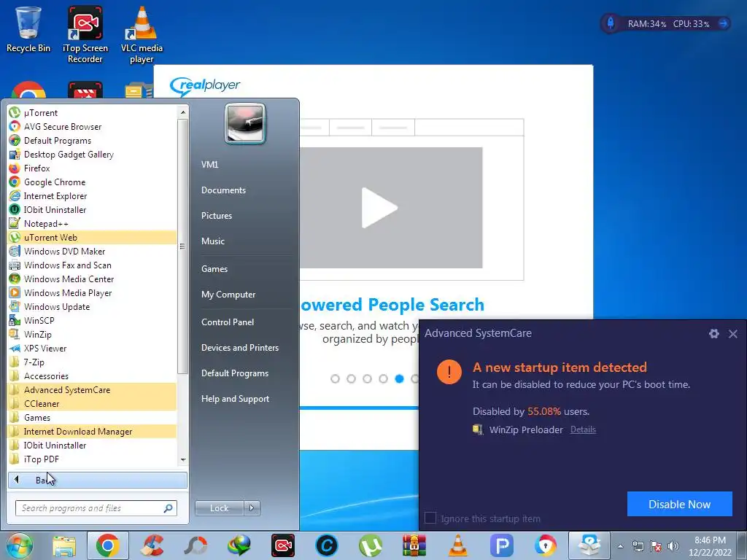
Task: Click the Disable Now button
Action: pyautogui.click(x=679, y=504)
